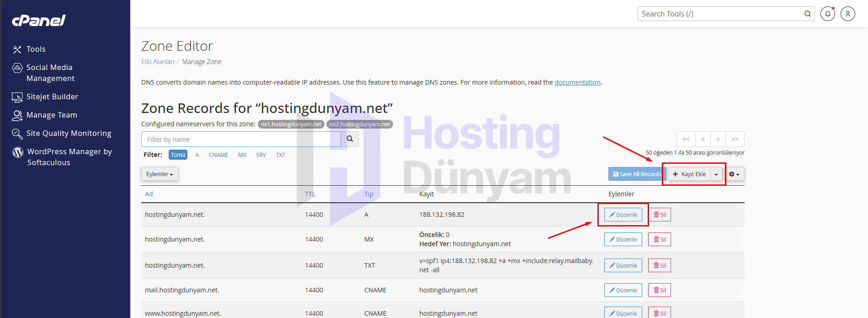This screenshot has width=868, height=318.
Task: Filter records by A type
Action: [x=197, y=155]
